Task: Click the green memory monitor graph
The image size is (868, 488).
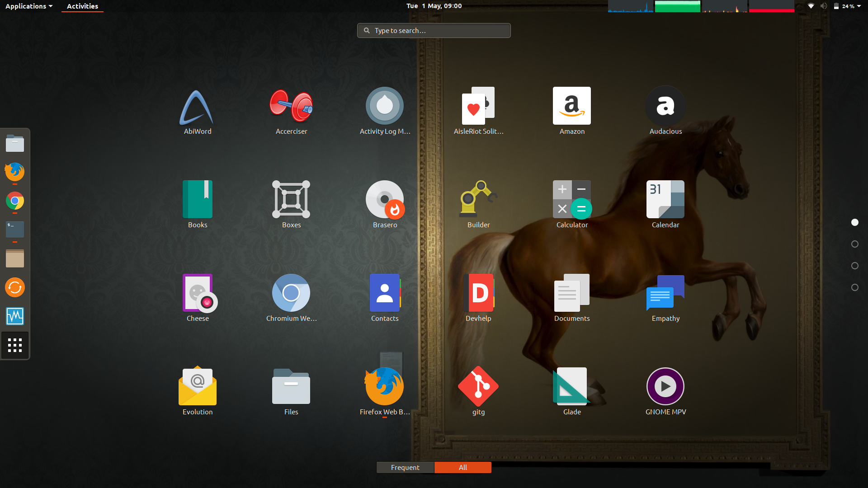Action: point(678,6)
